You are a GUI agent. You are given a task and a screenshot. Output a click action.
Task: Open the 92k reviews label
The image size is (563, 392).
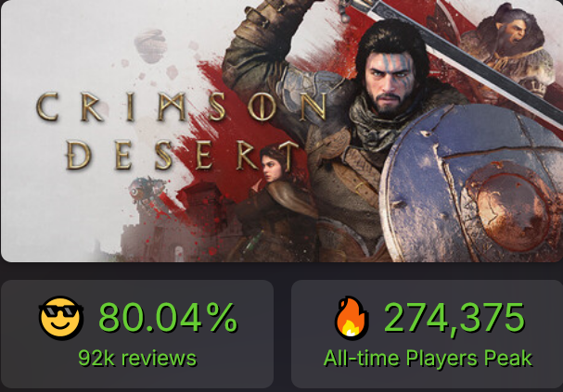click(x=137, y=358)
